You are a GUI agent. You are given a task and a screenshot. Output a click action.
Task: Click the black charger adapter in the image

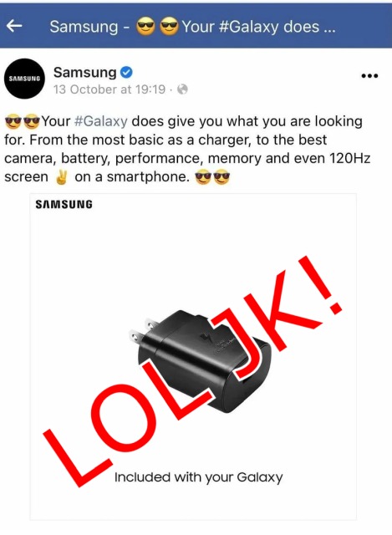200,360
